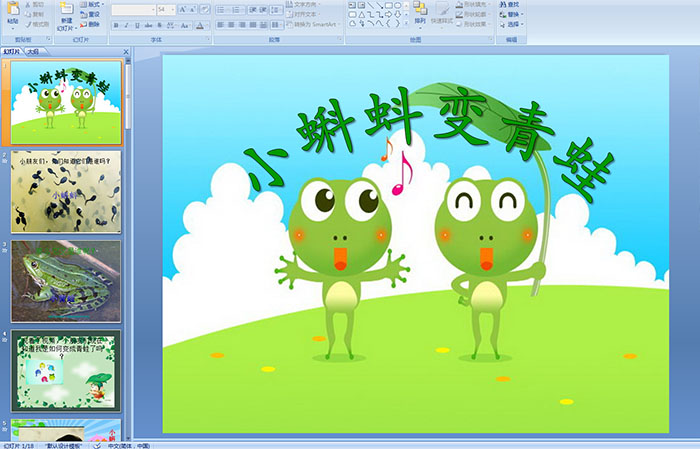Image resolution: width=700 pixels, height=449 pixels.
Task: Select the Text Box shape in gallery
Action: coord(352,5)
